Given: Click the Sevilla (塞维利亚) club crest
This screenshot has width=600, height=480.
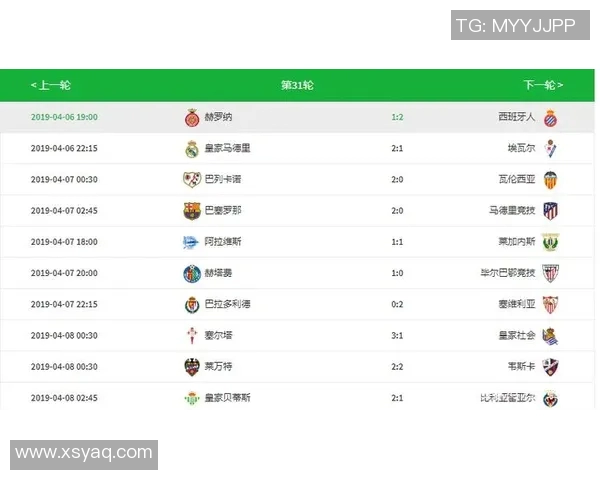Looking at the screenshot, I should [x=550, y=305].
